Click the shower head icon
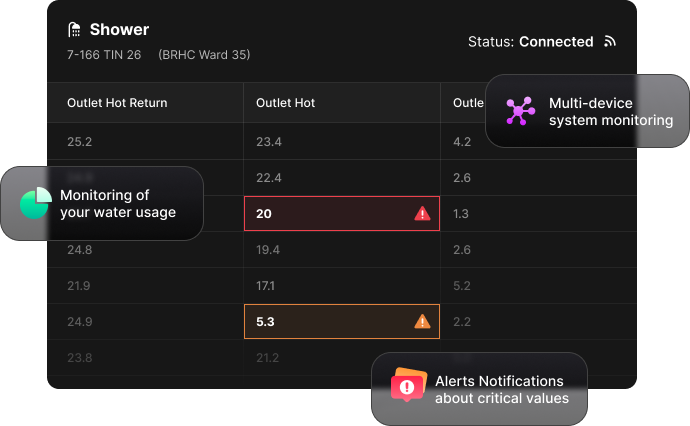The image size is (690, 426). (x=75, y=31)
